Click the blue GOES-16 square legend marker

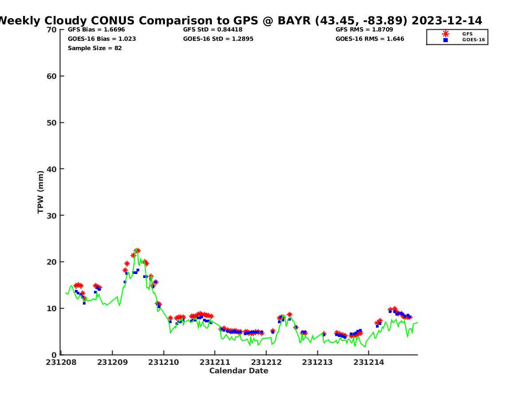click(x=446, y=40)
